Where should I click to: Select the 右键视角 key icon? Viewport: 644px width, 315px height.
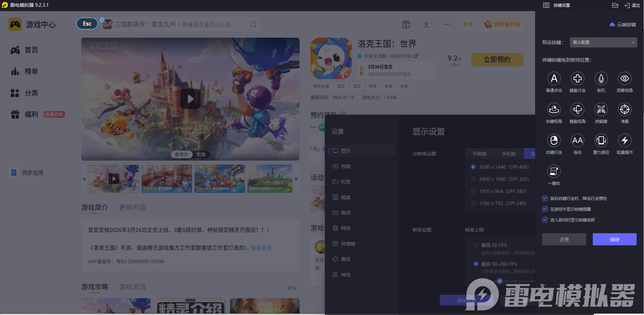pos(554,109)
